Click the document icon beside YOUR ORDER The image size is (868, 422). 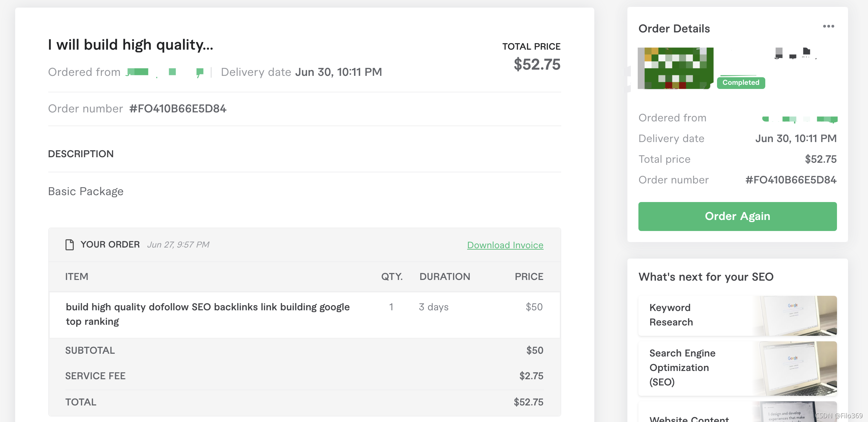70,245
